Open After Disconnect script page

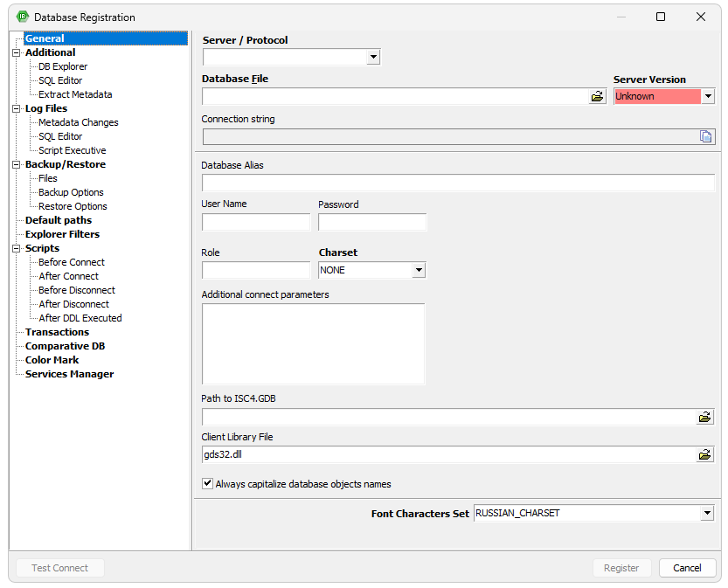73,304
